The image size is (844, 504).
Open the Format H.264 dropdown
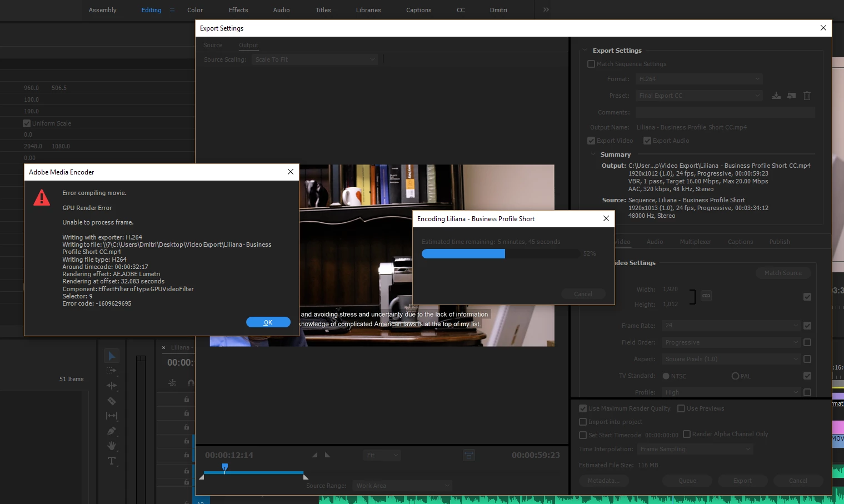click(x=699, y=79)
